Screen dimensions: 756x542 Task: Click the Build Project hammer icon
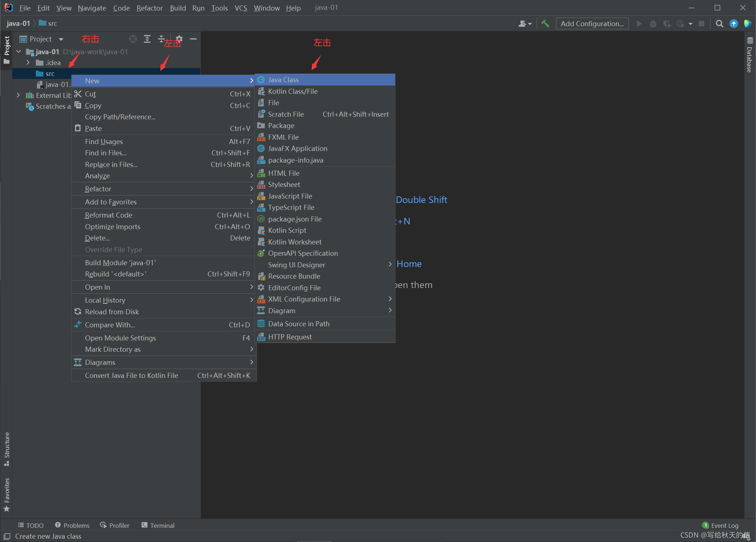(x=545, y=24)
